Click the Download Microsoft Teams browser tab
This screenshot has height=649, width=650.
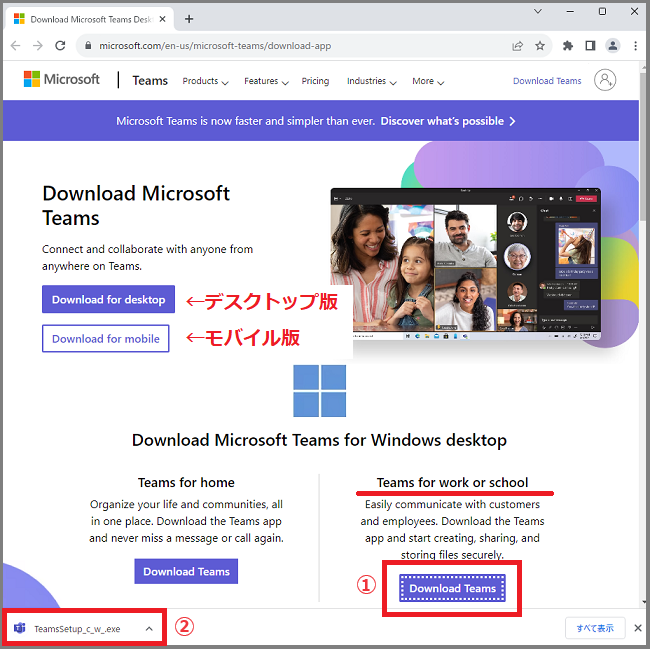[x=89, y=19]
